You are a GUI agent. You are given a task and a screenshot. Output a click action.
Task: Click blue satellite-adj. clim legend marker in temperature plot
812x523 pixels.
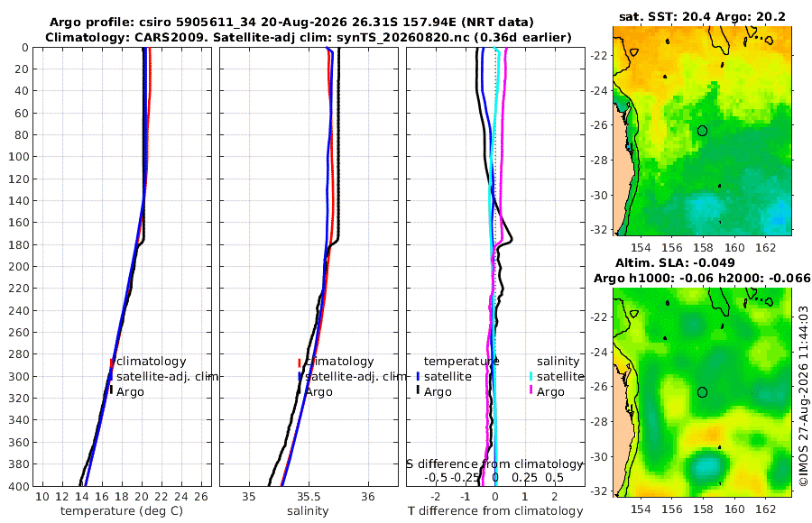click(111, 376)
